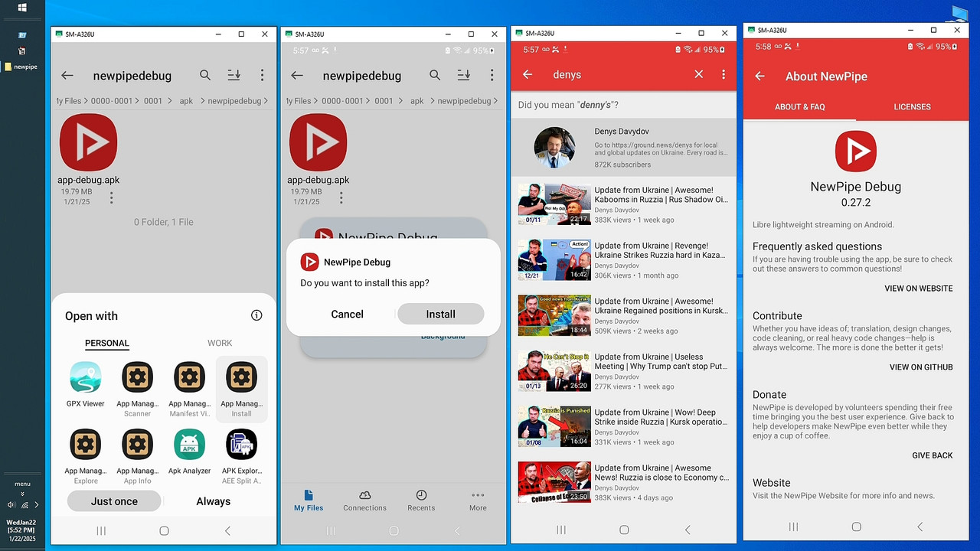The height and width of the screenshot is (551, 980).
Task: Confirm Install of NewPipe Debug
Action: pos(440,314)
